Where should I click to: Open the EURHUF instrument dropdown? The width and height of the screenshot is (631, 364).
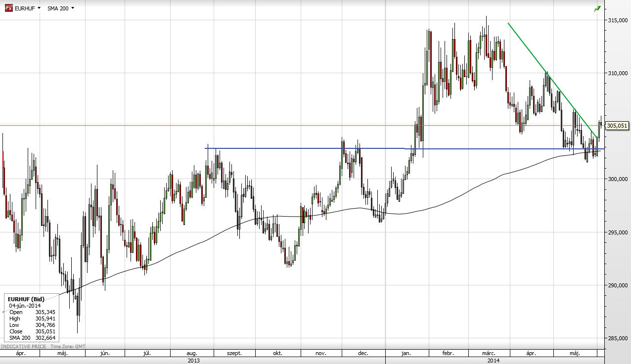(28, 8)
